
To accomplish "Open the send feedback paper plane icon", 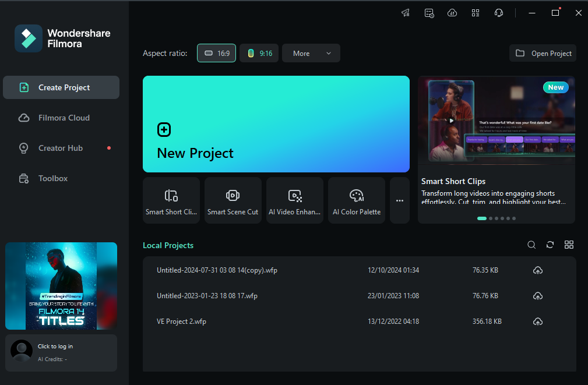I will tap(406, 13).
